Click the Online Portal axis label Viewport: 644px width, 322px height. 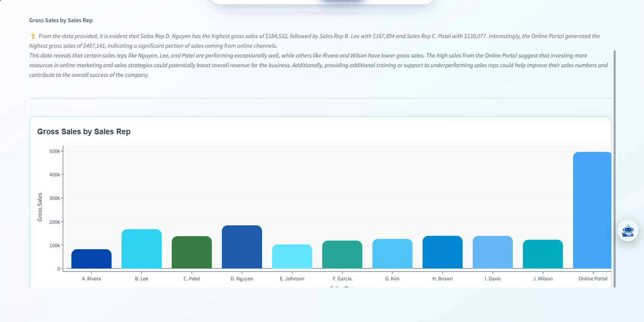tap(593, 279)
